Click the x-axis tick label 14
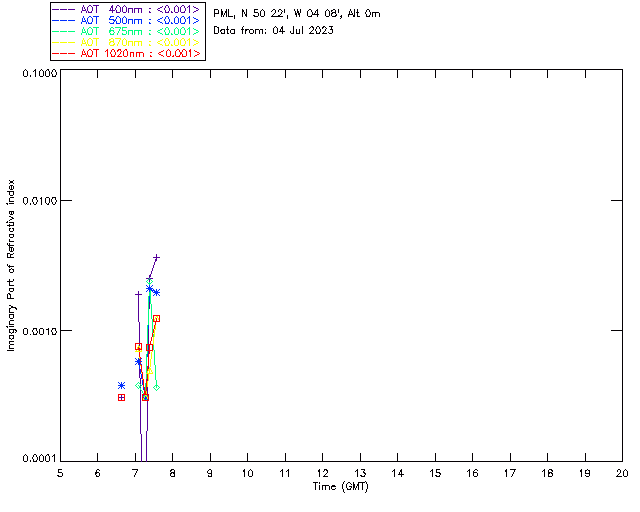 (398, 473)
